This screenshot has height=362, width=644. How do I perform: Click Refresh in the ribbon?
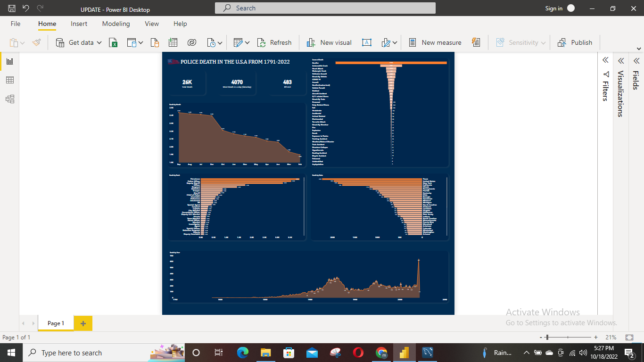274,42
